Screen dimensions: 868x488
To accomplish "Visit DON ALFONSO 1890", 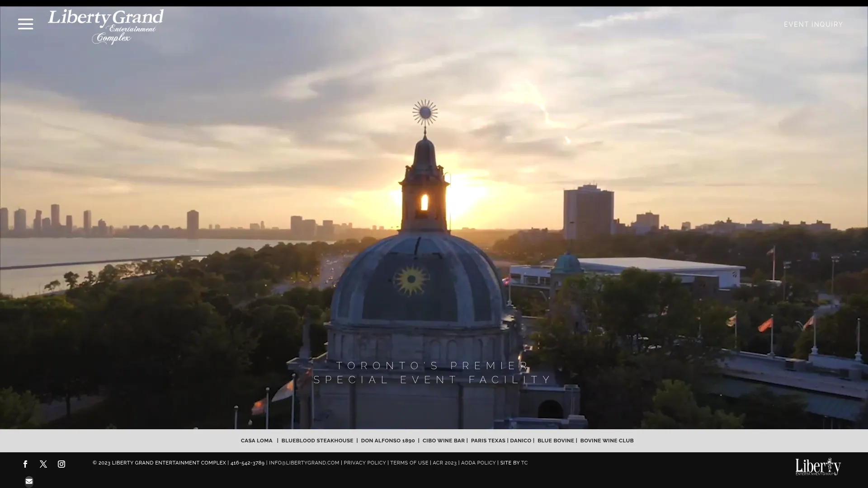I will (x=387, y=441).
